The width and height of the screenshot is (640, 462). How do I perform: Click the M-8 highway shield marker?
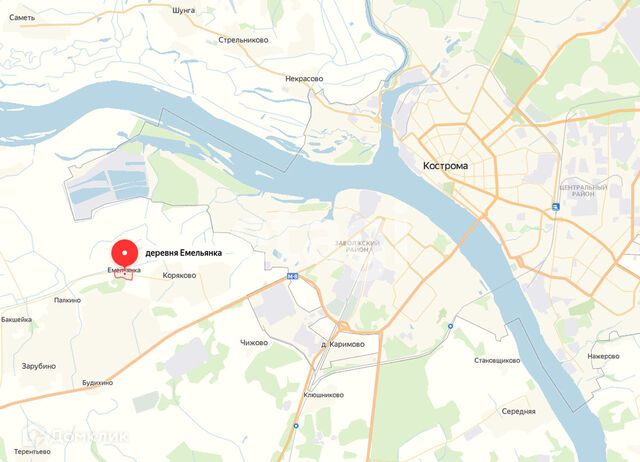tap(293, 276)
